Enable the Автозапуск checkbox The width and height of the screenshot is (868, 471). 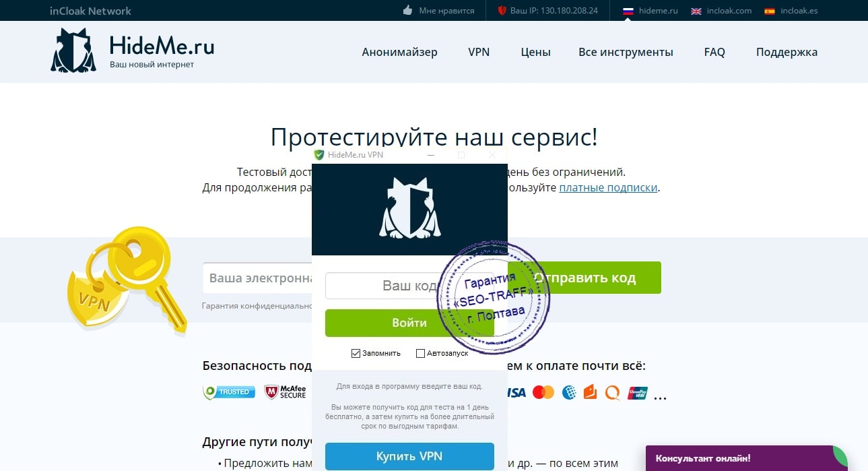point(420,353)
